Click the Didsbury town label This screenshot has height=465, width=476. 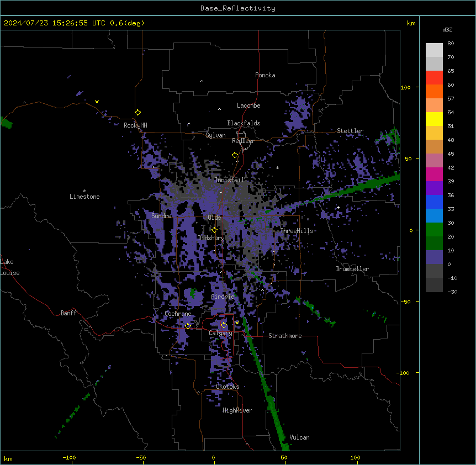tap(211, 238)
